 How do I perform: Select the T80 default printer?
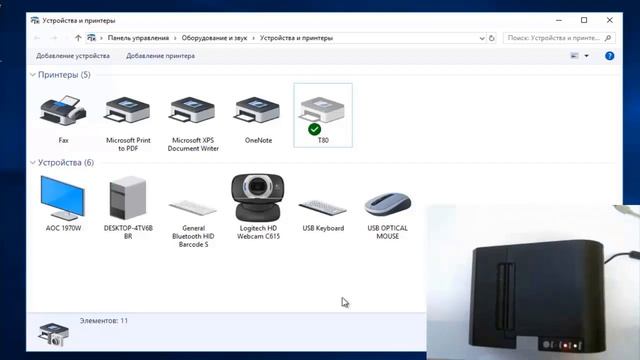(322, 115)
